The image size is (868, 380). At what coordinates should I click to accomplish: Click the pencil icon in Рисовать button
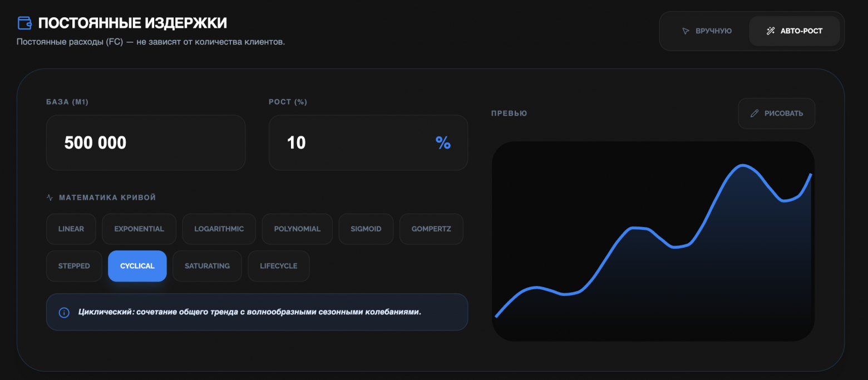(x=754, y=113)
